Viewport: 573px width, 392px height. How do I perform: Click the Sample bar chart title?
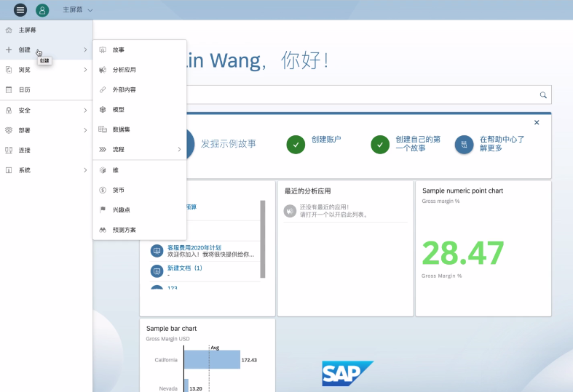coord(171,329)
